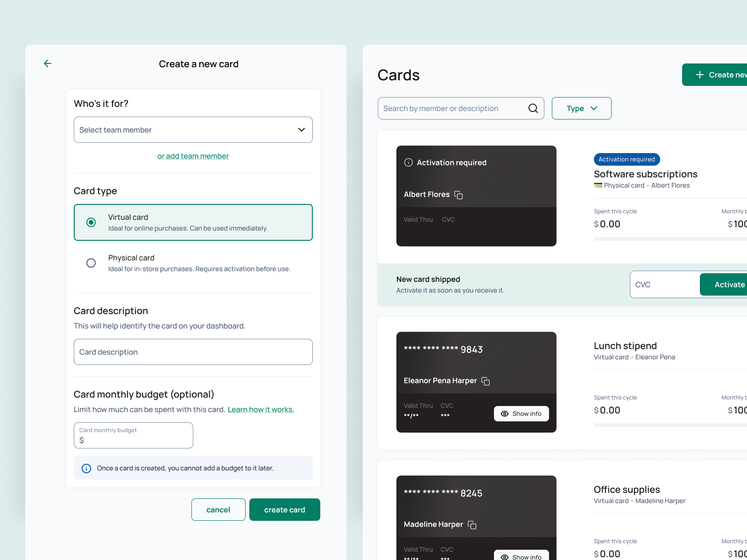Click the card number ending 8245

tap(443, 493)
